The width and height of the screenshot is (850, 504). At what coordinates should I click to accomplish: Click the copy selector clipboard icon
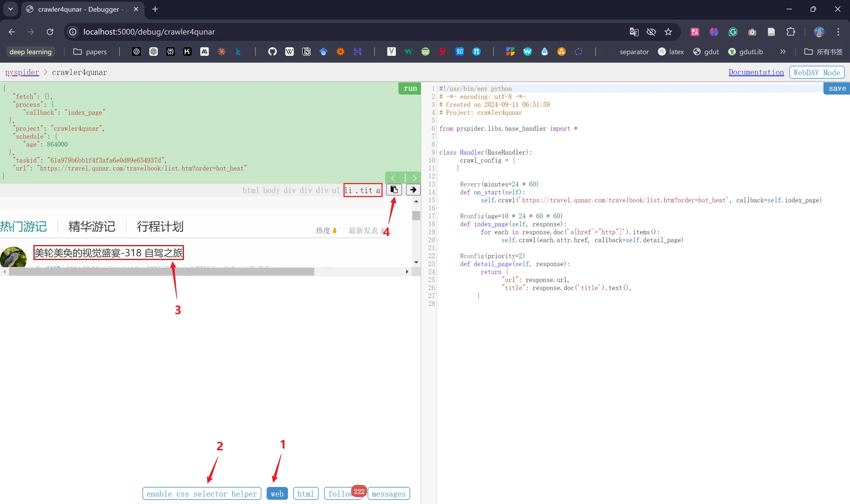click(394, 190)
